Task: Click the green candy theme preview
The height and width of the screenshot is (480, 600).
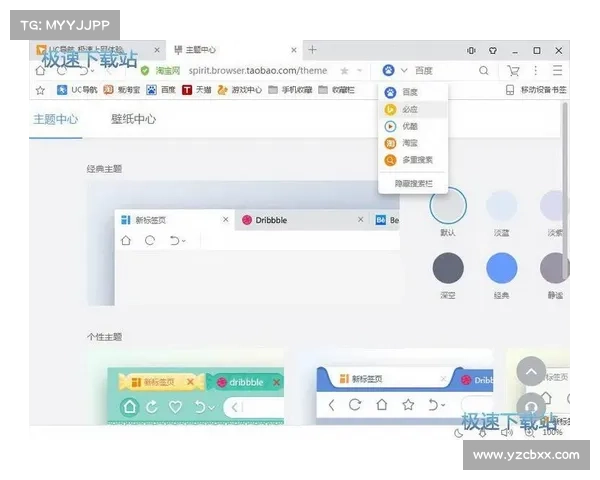Action: [186, 387]
